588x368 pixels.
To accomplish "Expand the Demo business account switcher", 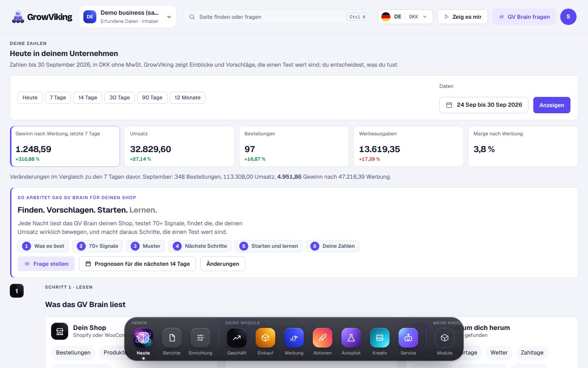I will 128,17.
